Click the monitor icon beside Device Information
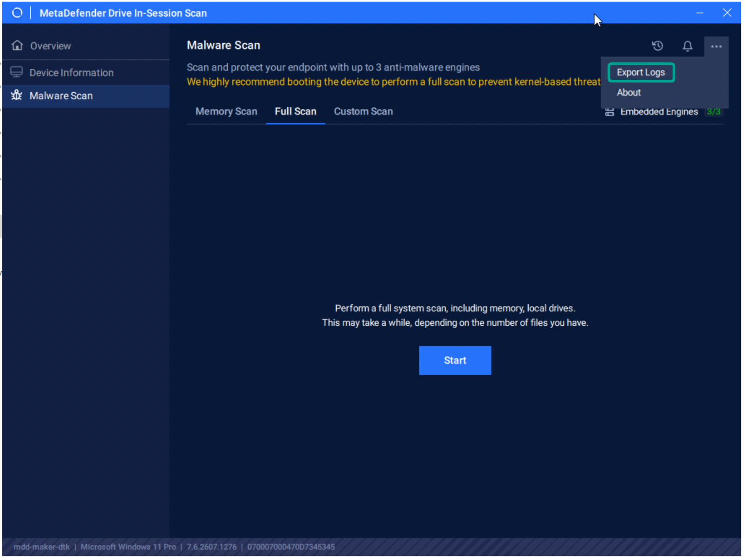The height and width of the screenshot is (560, 745). [16, 72]
